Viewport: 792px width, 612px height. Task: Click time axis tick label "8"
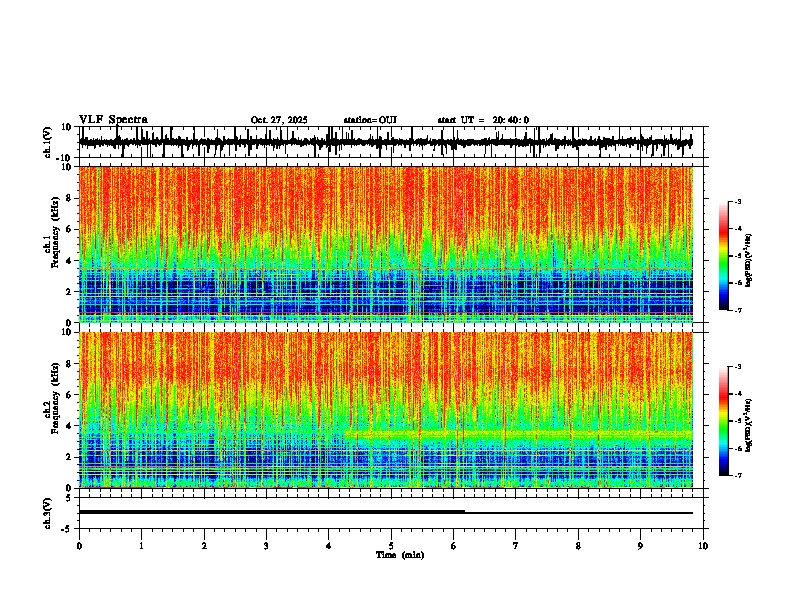[x=578, y=546]
